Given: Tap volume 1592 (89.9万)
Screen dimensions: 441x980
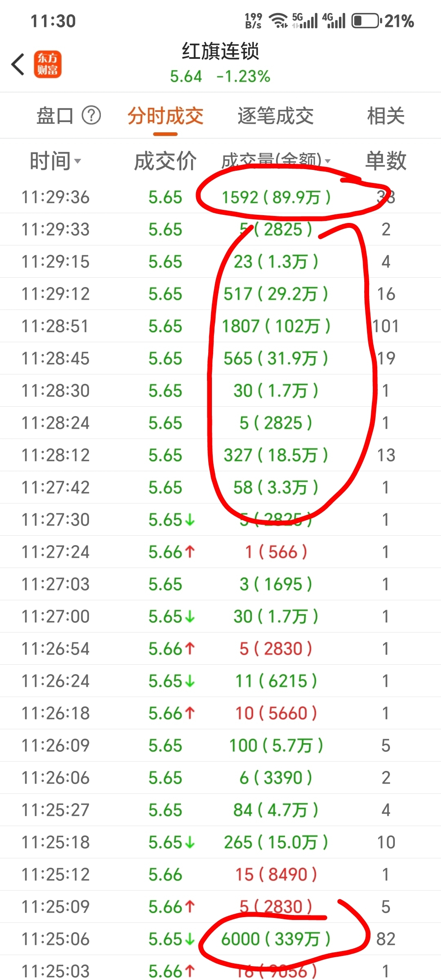Looking at the screenshot, I should [276, 197].
